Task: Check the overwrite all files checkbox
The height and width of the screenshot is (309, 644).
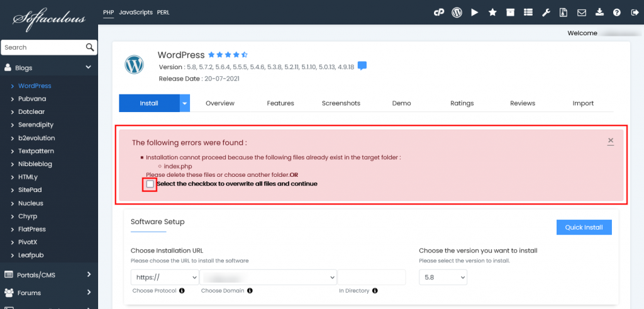Action: pyautogui.click(x=150, y=184)
